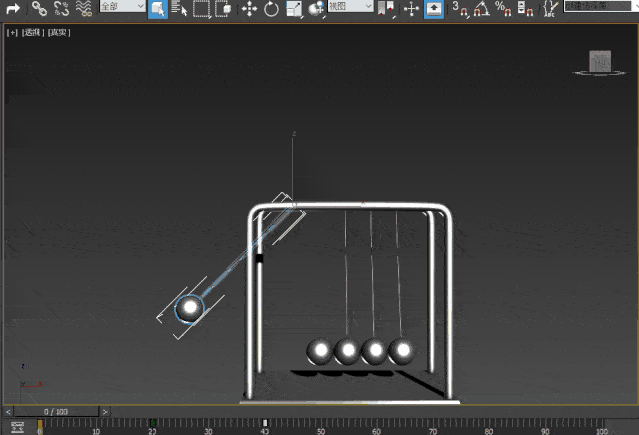Image resolution: width=639 pixels, height=435 pixels.
Task: Select the green keyframe at frame 20
Action: (x=153, y=423)
